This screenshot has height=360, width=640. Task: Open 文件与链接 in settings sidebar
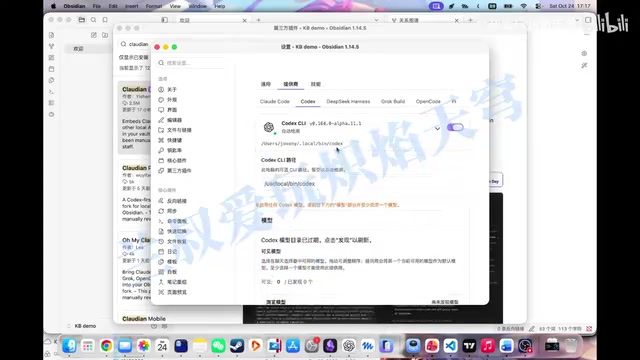click(x=179, y=130)
